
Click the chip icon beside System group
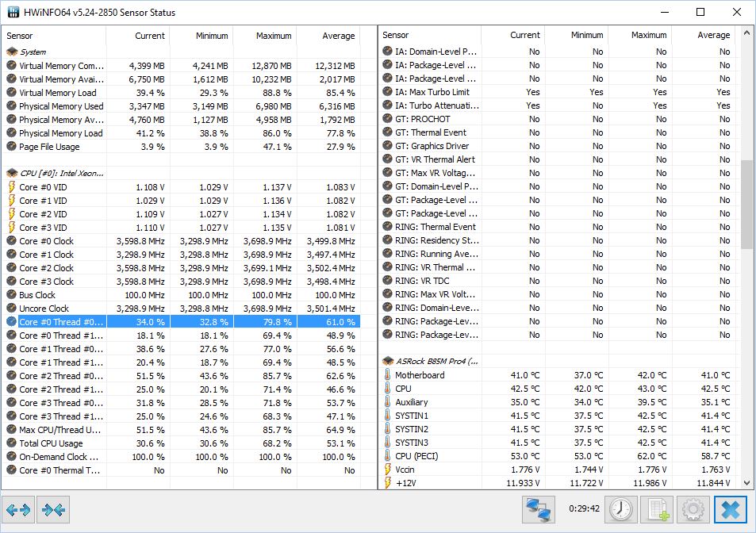[x=12, y=52]
